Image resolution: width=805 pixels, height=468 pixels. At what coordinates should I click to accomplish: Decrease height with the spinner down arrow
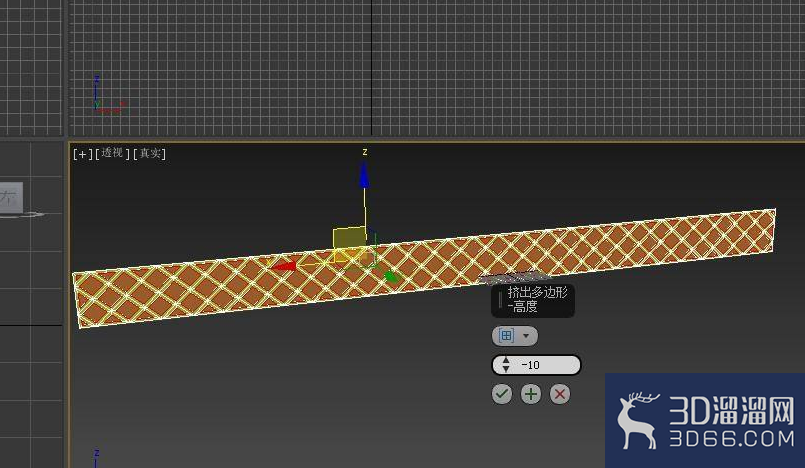click(x=506, y=369)
